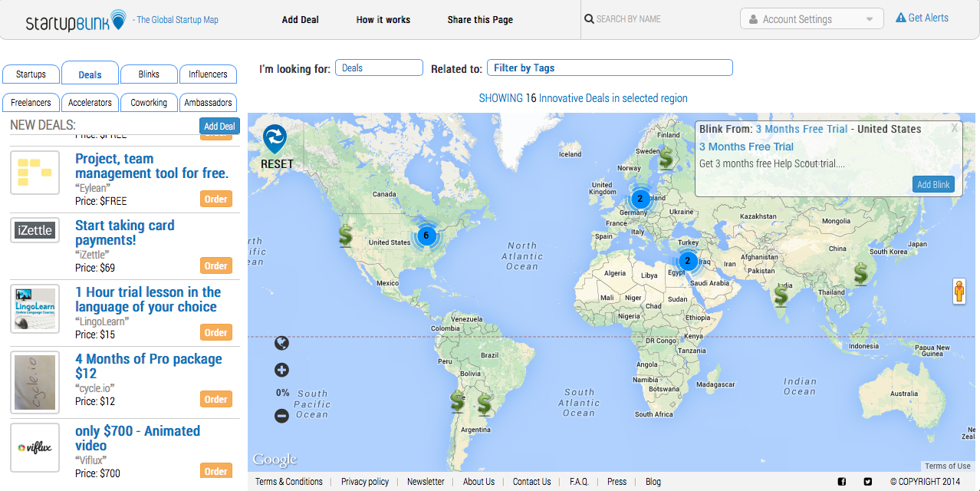Open the Twitter icon in the footer
The height and width of the screenshot is (491, 980).
coord(867,482)
